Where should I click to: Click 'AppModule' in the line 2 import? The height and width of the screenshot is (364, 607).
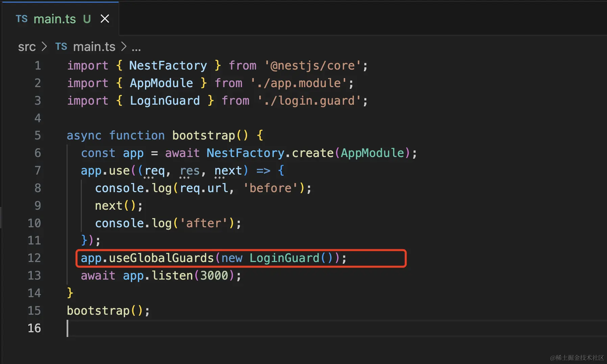coord(161,83)
